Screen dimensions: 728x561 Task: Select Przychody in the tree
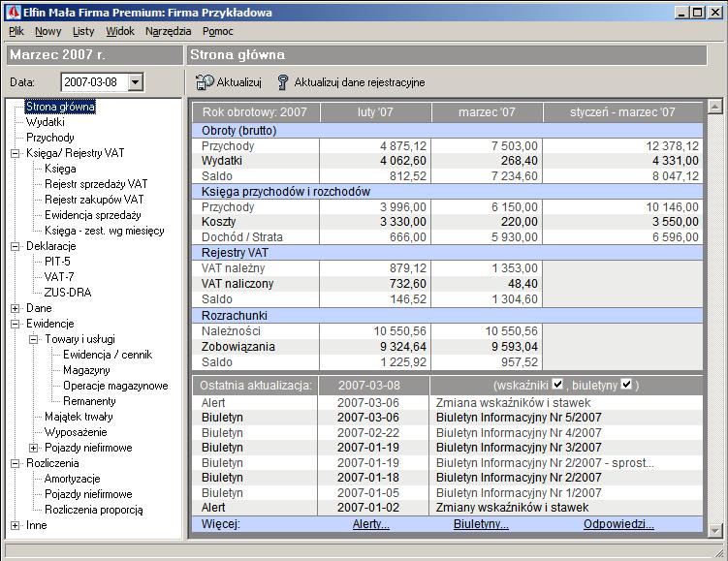coord(50,138)
